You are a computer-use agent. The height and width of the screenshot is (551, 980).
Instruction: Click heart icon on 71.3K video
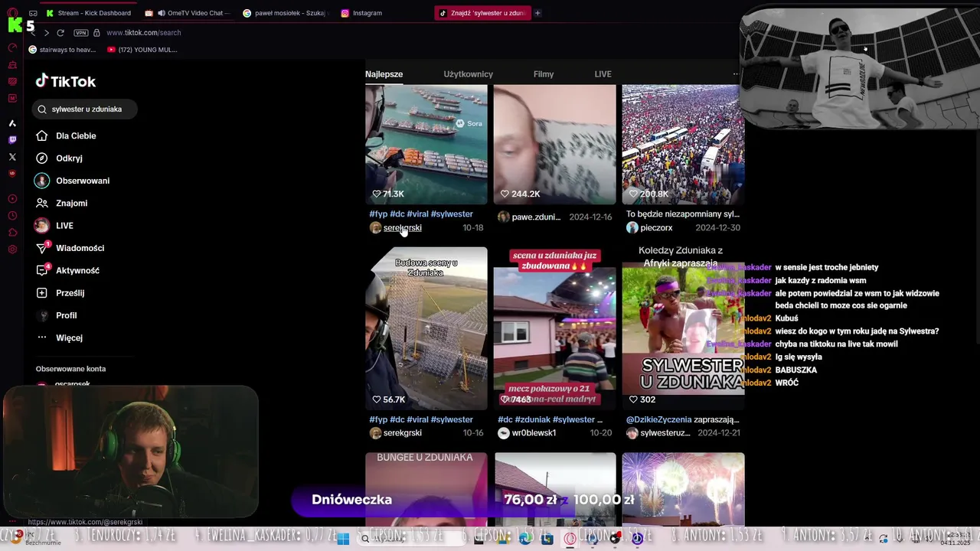377,194
